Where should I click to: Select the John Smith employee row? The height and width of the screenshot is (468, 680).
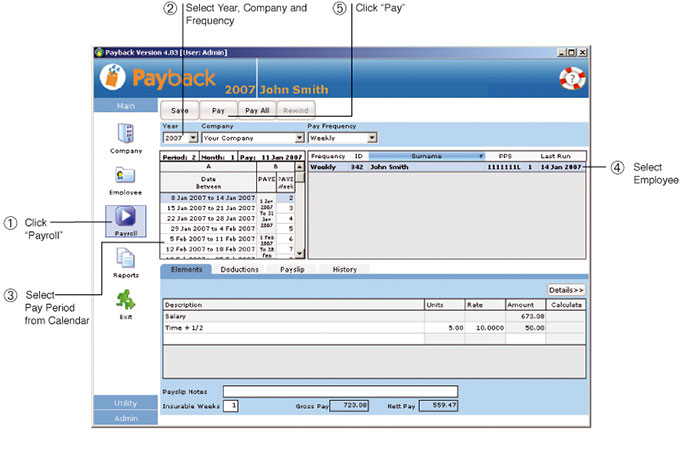446,167
